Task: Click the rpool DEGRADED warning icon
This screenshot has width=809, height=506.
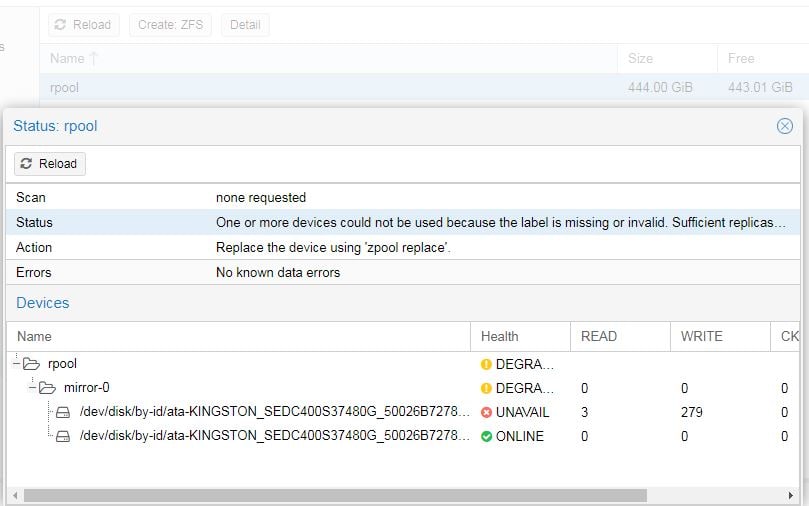Action: 486,364
